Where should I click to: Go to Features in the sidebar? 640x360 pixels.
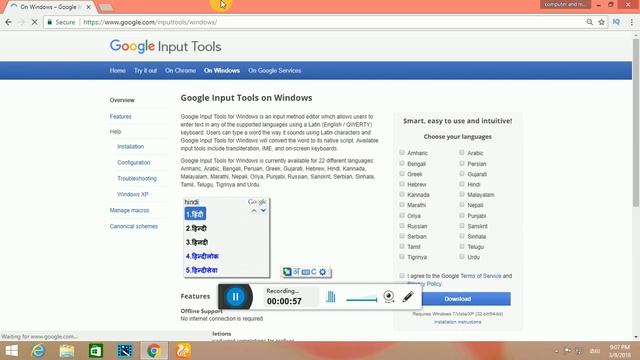pos(120,116)
